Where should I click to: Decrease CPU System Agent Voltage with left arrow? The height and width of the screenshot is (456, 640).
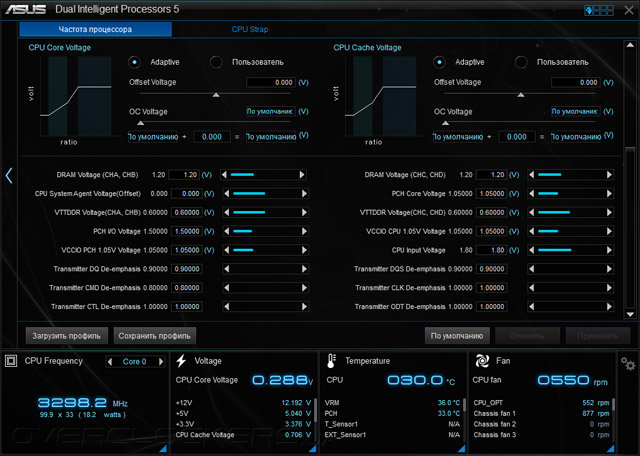point(227,194)
